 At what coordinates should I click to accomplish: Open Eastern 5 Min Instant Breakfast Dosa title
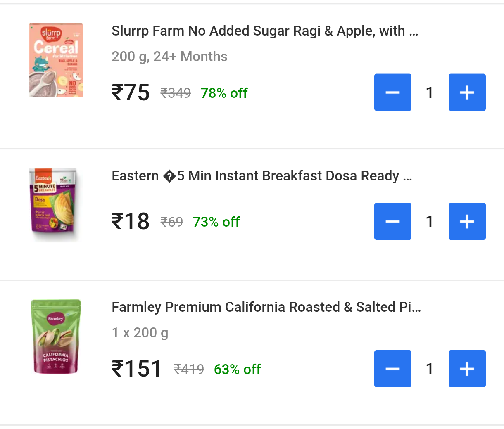pos(262,176)
